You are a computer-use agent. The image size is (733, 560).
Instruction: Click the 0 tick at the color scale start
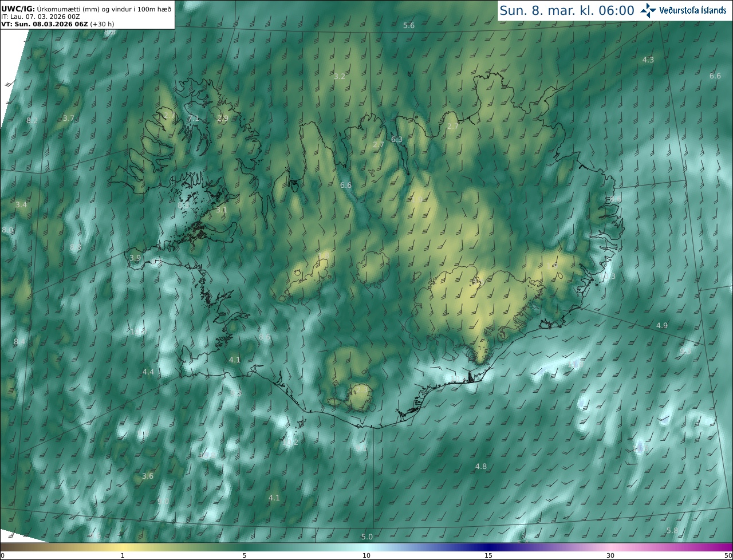2,555
